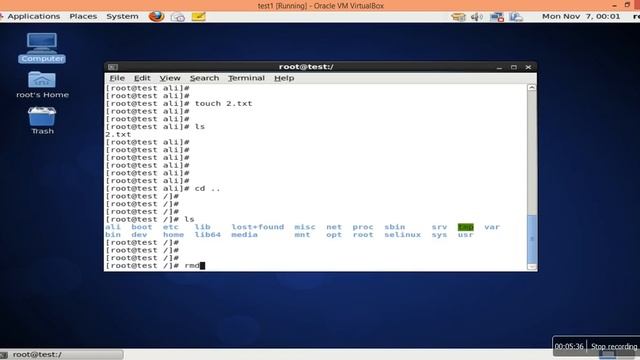The width and height of the screenshot is (640, 360).
Task: Launch Firefox from the top panel
Action: tap(156, 16)
